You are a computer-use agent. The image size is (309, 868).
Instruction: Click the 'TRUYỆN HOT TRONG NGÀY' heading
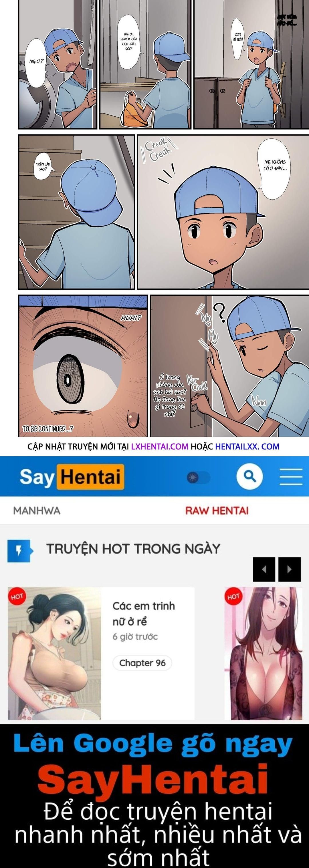coord(133,549)
